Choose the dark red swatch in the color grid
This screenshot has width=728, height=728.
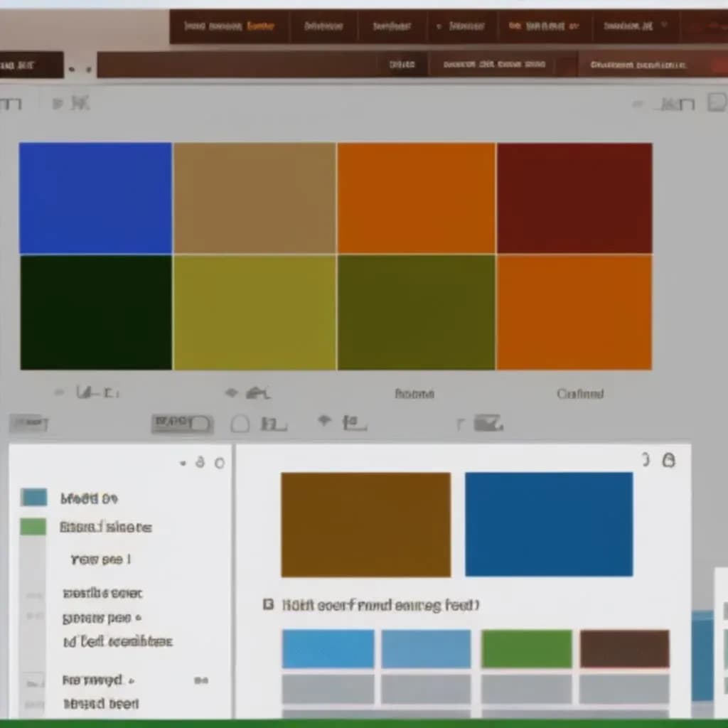pos(574,198)
